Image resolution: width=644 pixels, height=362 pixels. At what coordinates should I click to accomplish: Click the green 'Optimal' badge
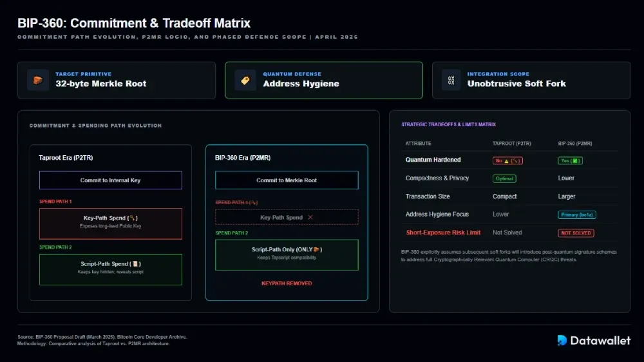[504, 178]
